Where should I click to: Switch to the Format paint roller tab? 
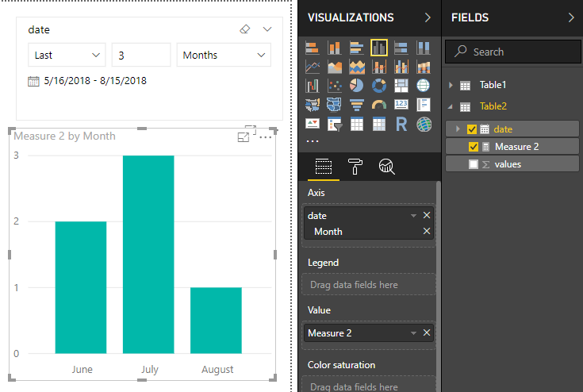355,167
